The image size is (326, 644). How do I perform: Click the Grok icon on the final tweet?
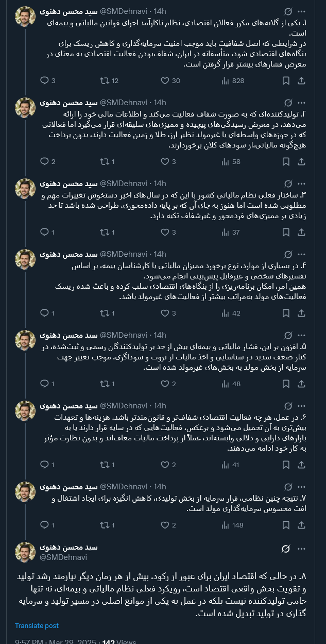pos(286,548)
